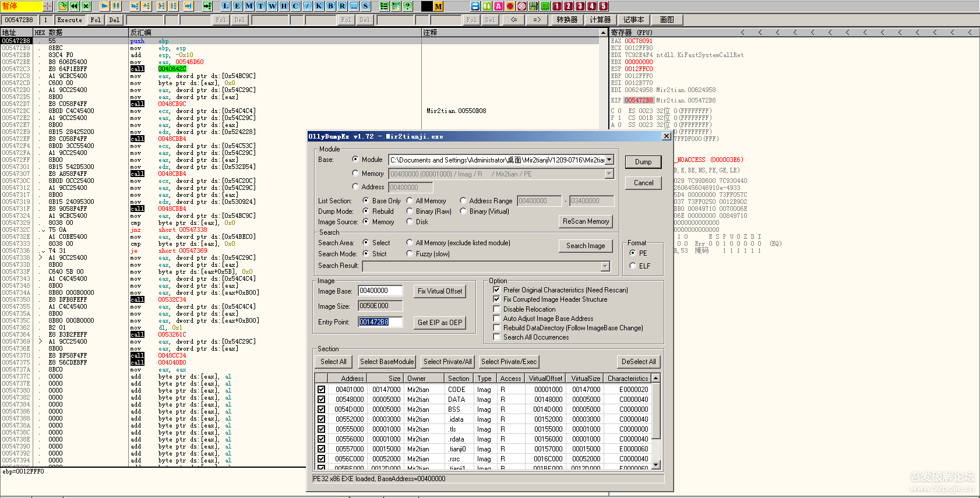Screen dimensions: 980x498
Task: Switch to the 转换器 tab
Action: click(567, 20)
